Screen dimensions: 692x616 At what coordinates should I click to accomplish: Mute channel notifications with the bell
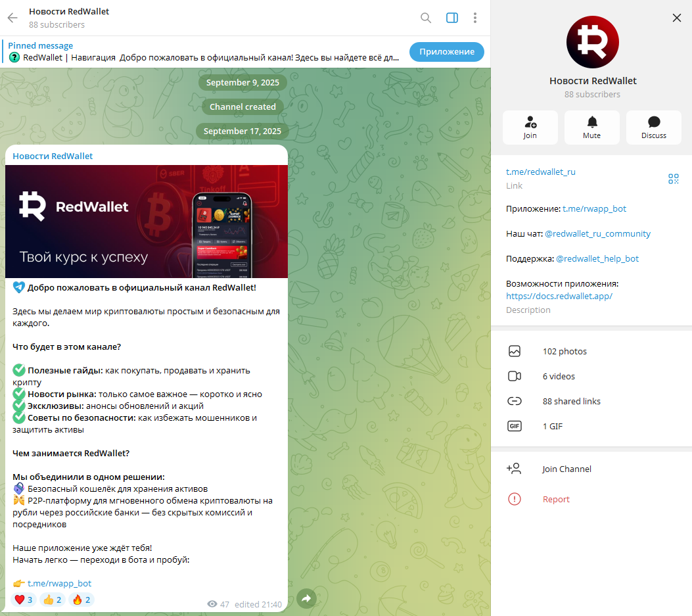(592, 128)
